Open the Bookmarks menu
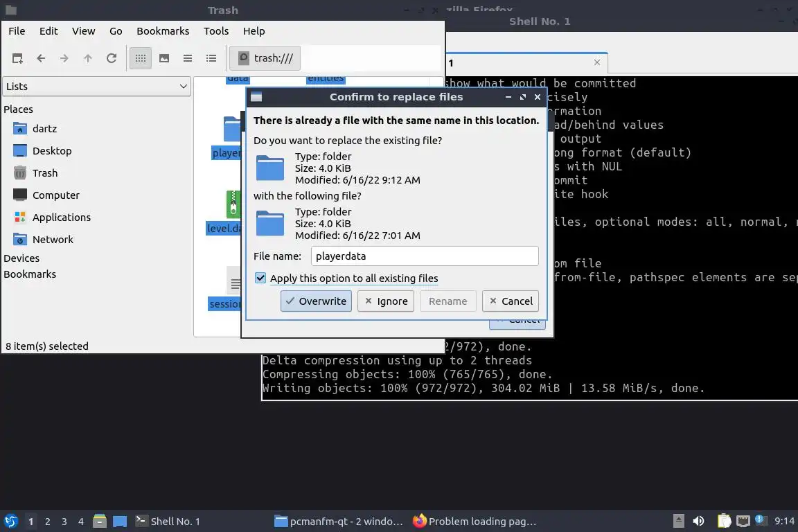The image size is (798, 532). pyautogui.click(x=163, y=31)
